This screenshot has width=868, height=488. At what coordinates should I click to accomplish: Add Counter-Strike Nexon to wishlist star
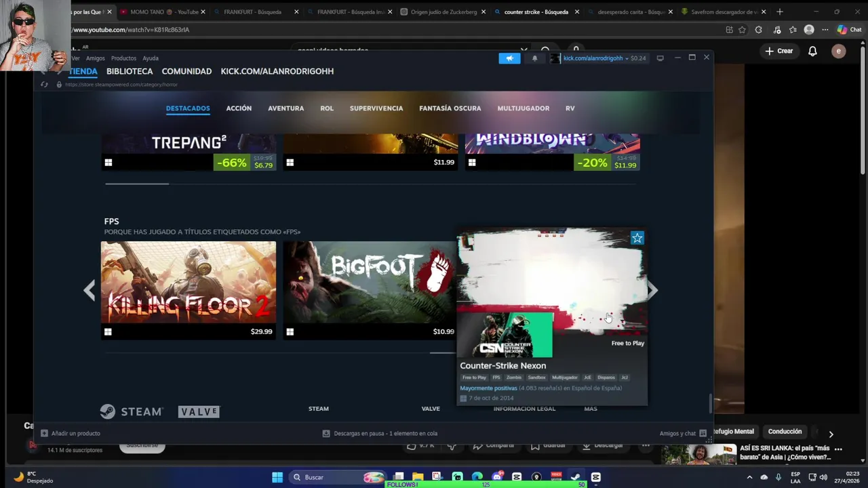click(637, 238)
